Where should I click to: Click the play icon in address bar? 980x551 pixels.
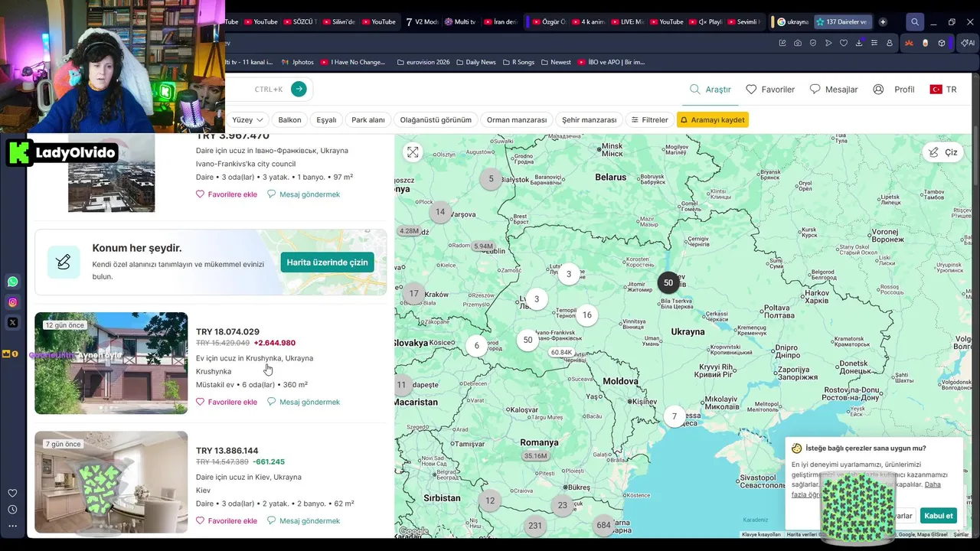point(828,43)
